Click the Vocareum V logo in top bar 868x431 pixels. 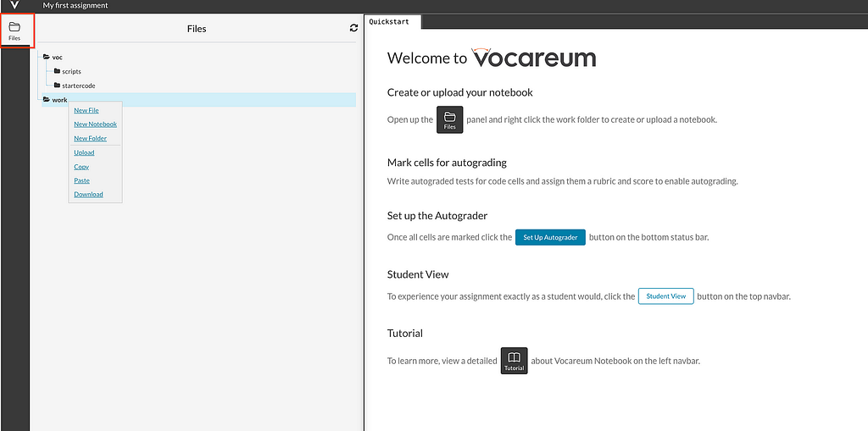coord(15,5)
